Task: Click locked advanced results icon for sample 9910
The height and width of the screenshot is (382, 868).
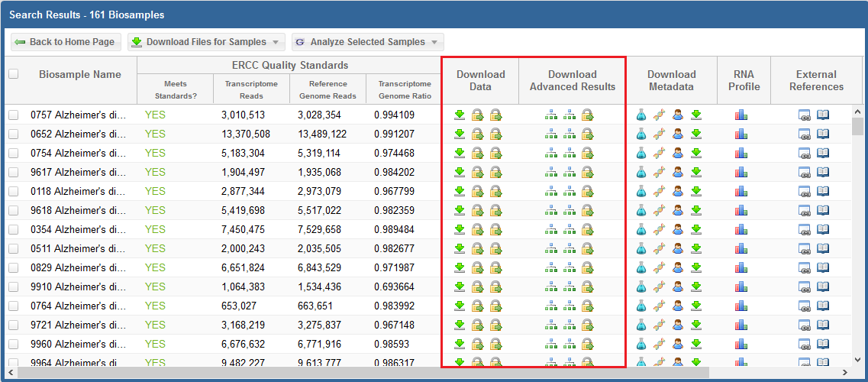Action: (x=587, y=286)
